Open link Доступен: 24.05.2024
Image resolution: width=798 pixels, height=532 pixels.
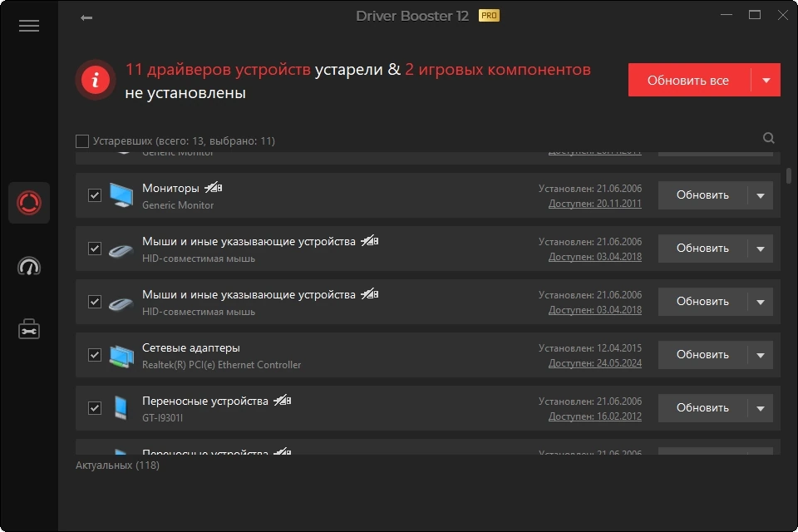pyautogui.click(x=595, y=363)
